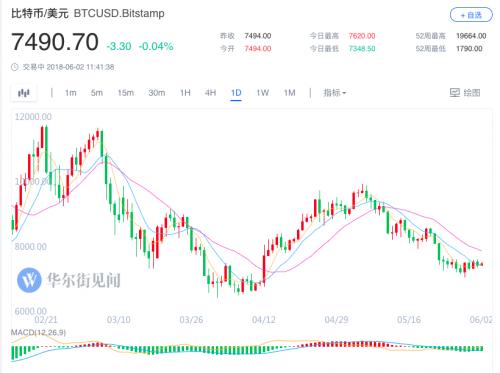Click the Wallstreetcn watermark logo
This screenshot has width=500, height=373.
29,280
